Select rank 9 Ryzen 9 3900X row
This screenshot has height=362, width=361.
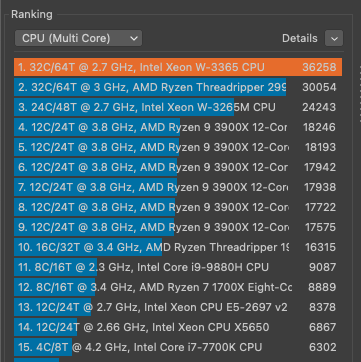178,227
